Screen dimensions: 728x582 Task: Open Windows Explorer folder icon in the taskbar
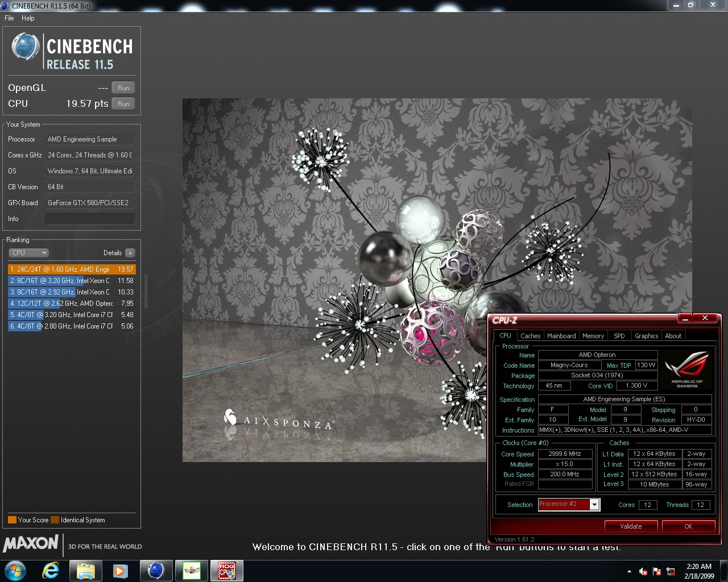(85, 570)
